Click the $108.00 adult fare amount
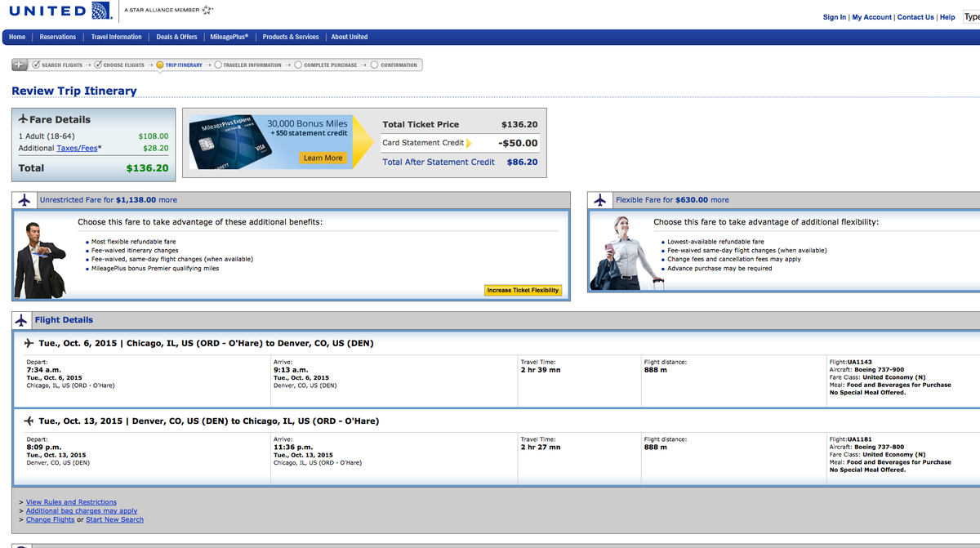This screenshot has width=980, height=548. point(154,136)
